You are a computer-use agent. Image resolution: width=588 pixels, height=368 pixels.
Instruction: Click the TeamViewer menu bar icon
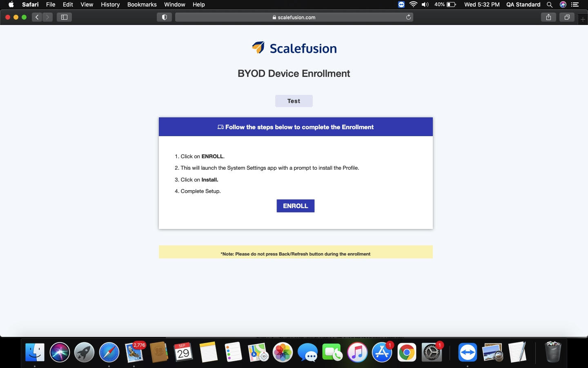point(401,4)
